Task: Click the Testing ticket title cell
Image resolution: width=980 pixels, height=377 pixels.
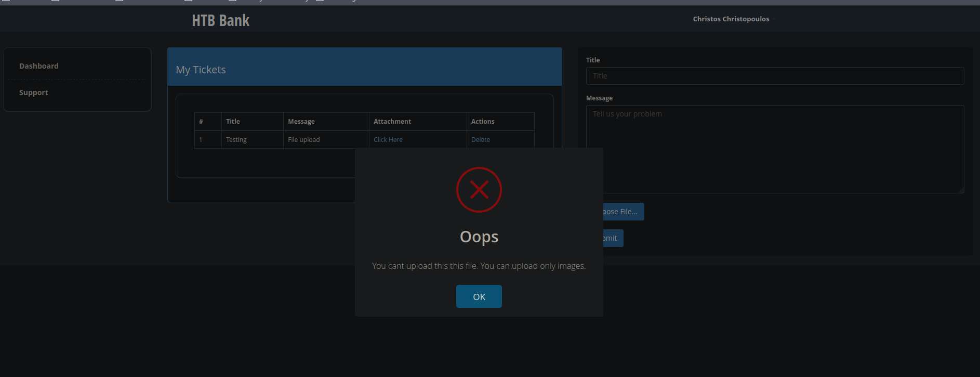Action: 236,140
